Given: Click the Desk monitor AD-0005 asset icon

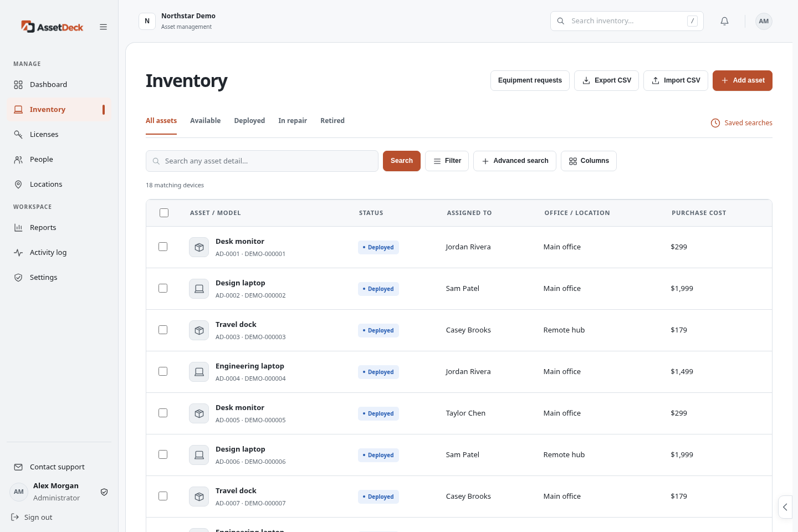Looking at the screenshot, I should pyautogui.click(x=199, y=413).
